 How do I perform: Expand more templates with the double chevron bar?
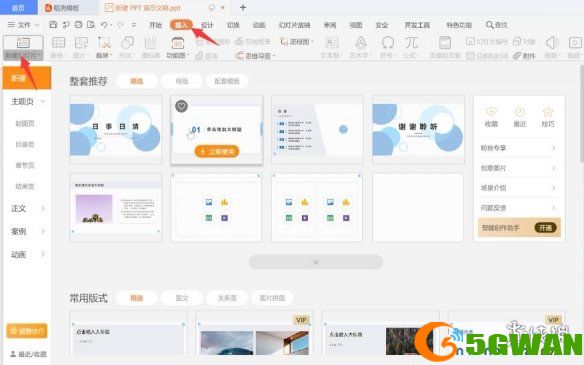pyautogui.click(x=316, y=262)
